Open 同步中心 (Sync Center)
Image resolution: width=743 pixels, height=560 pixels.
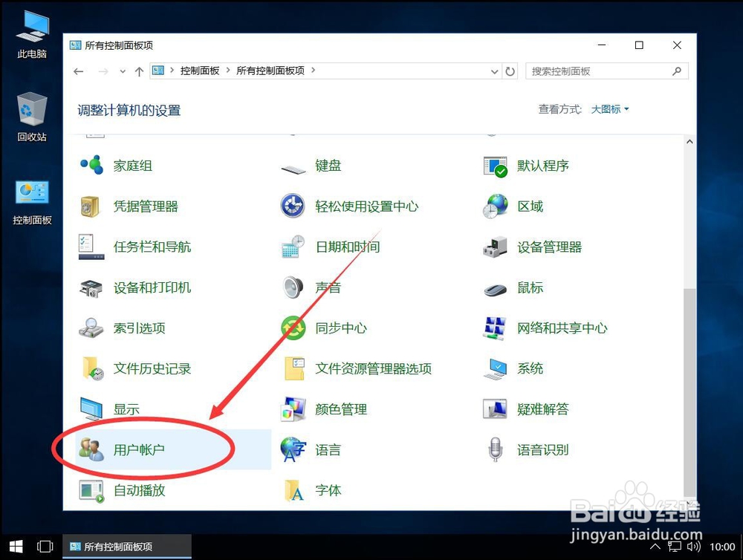pos(341,328)
